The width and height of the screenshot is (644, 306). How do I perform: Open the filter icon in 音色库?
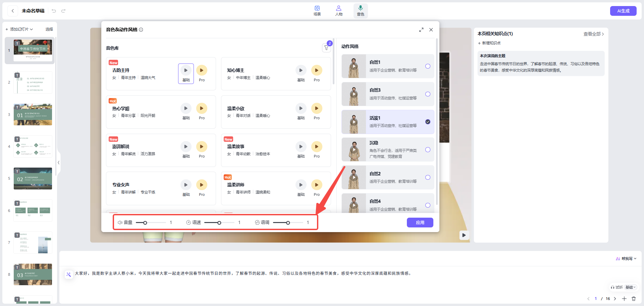click(326, 48)
